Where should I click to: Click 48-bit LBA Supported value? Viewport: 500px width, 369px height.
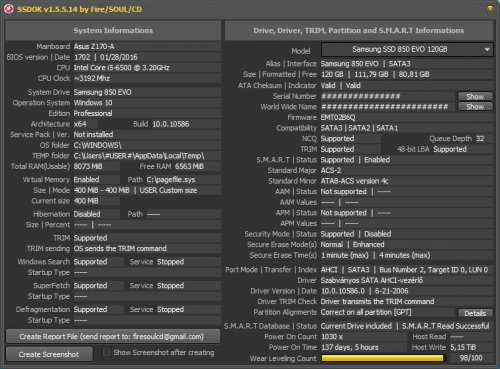[x=450, y=149]
